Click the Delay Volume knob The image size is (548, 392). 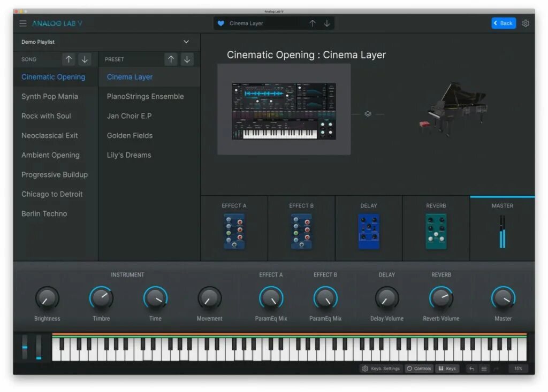[387, 298]
